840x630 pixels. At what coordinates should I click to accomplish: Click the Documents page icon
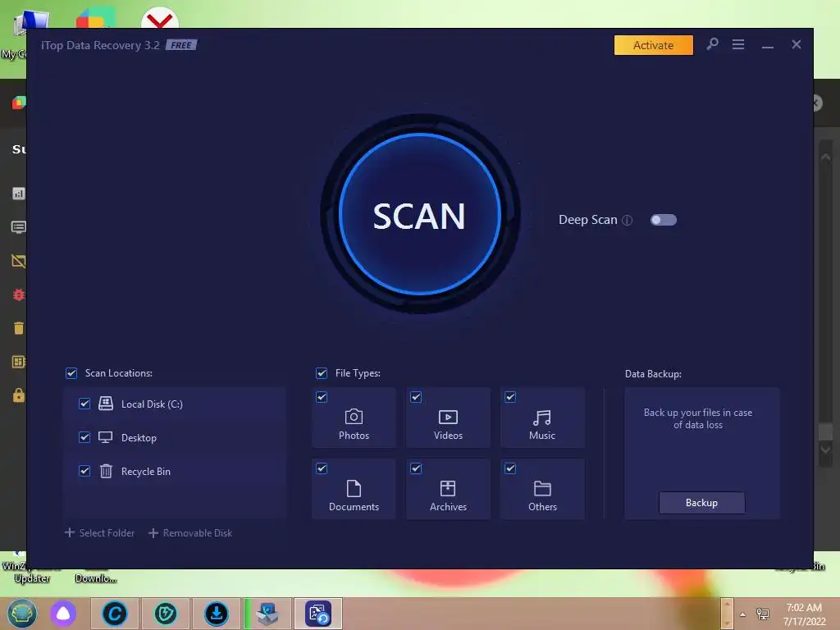(x=354, y=489)
